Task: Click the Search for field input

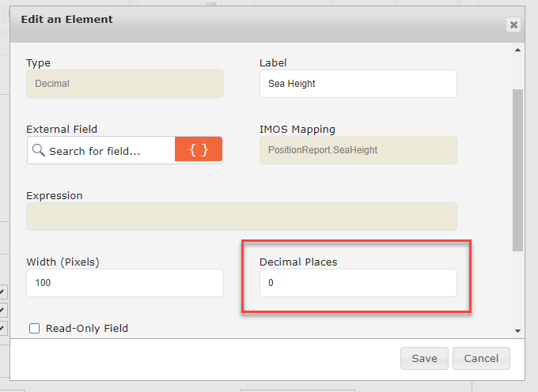Action: pos(109,150)
